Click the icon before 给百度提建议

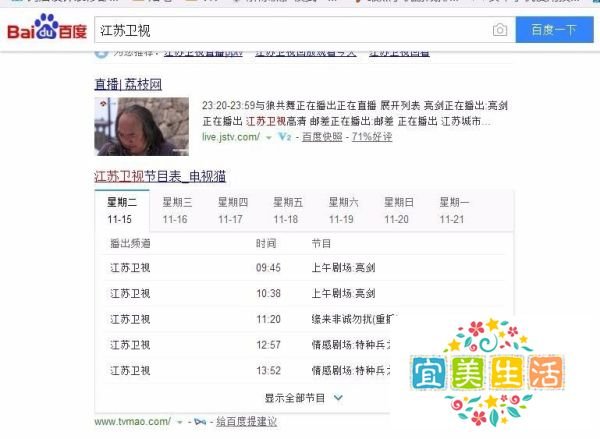(200, 422)
